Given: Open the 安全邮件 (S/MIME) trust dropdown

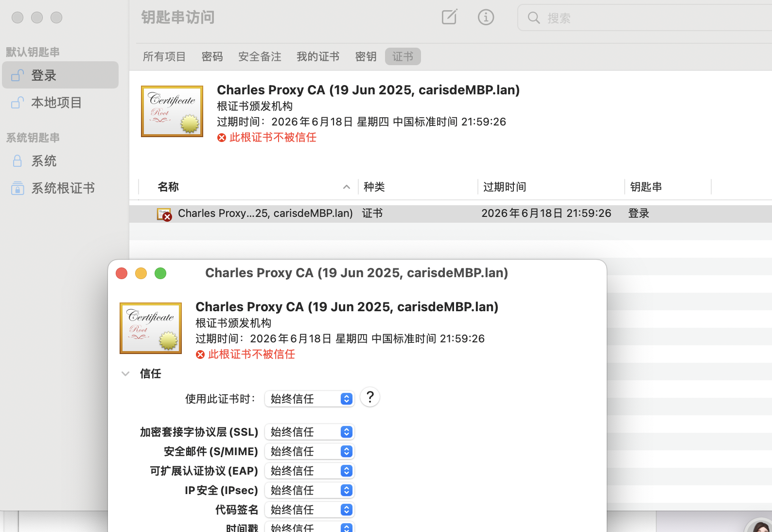Looking at the screenshot, I should [x=310, y=451].
